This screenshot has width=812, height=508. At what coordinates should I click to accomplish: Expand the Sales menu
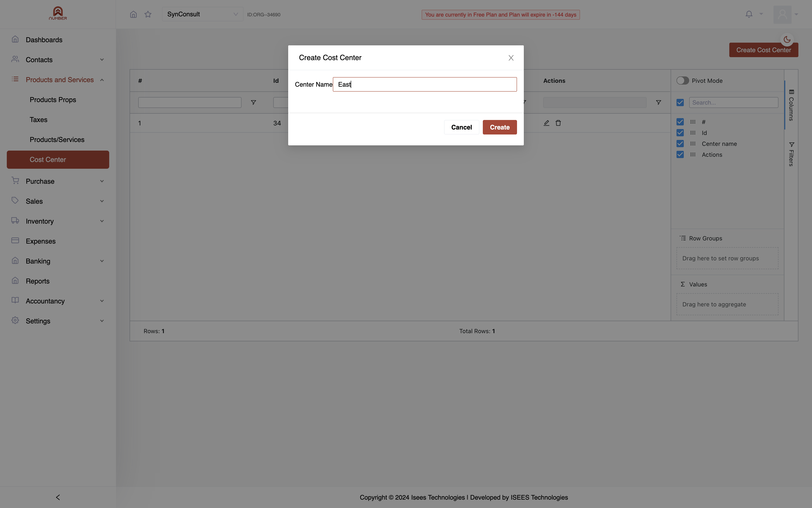[x=58, y=201]
